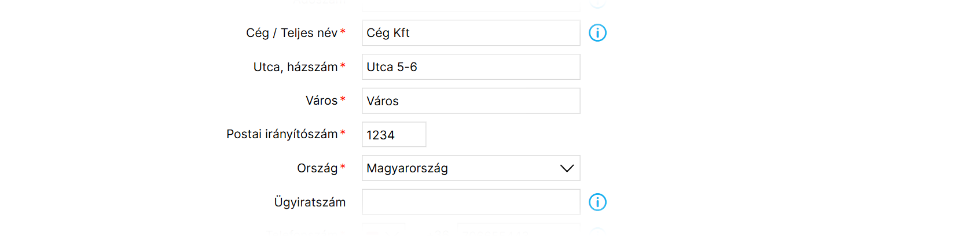The image size is (980, 240).
Task: Place cursor in the 1234 postal code box
Action: pyautogui.click(x=394, y=135)
